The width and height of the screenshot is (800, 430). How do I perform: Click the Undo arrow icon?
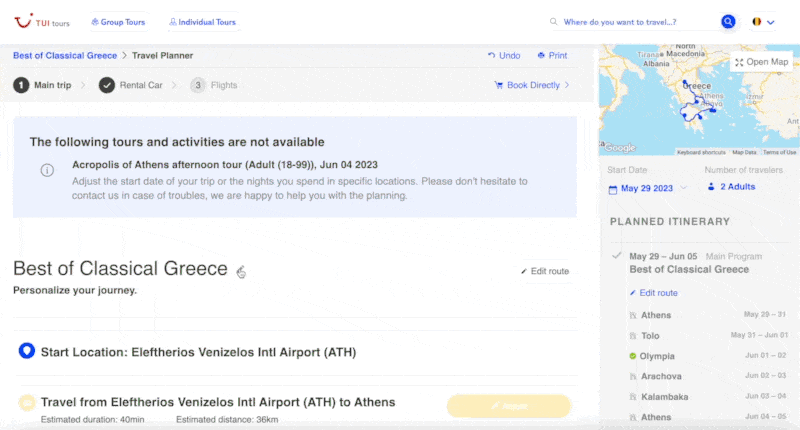[491, 56]
